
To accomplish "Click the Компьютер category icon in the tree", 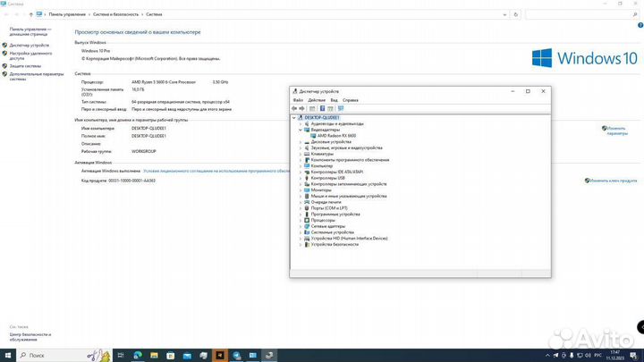I will 307,166.
